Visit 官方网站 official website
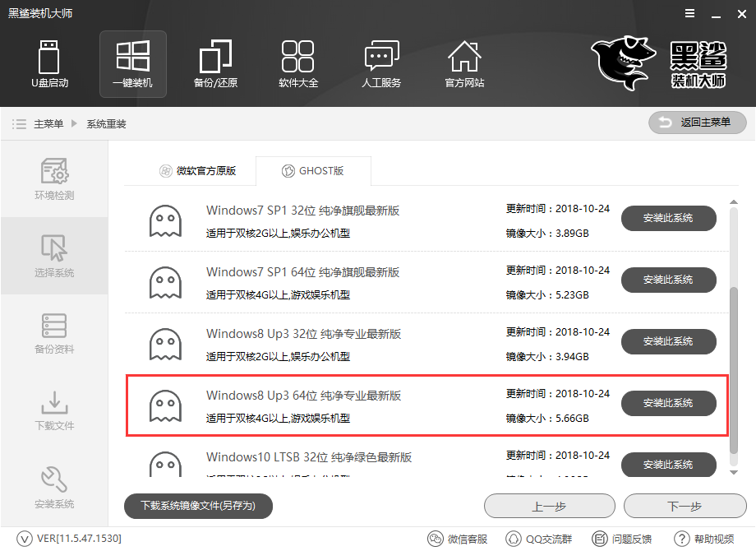The image size is (756, 551). [464, 64]
